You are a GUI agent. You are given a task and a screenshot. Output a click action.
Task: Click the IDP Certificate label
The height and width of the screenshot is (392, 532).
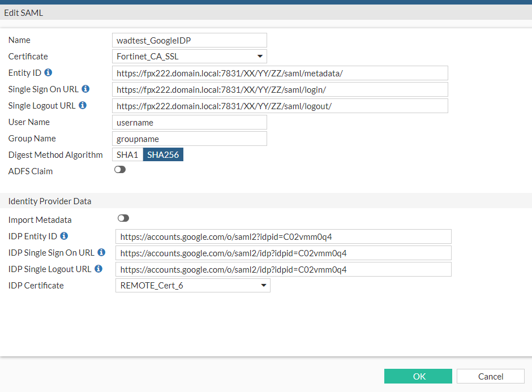pyautogui.click(x=36, y=286)
